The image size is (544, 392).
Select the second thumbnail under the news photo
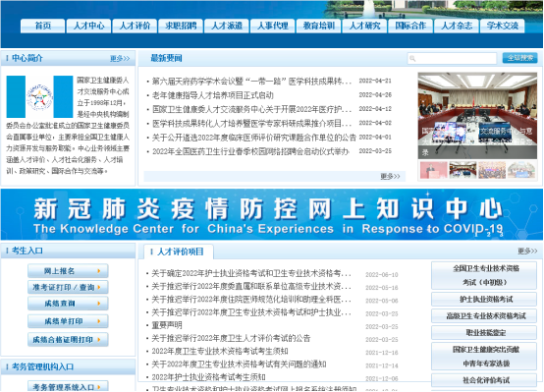(462, 170)
